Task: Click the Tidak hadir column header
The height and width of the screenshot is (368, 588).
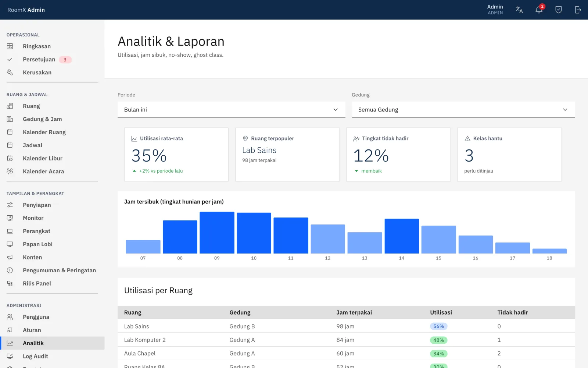Action: [513, 312]
